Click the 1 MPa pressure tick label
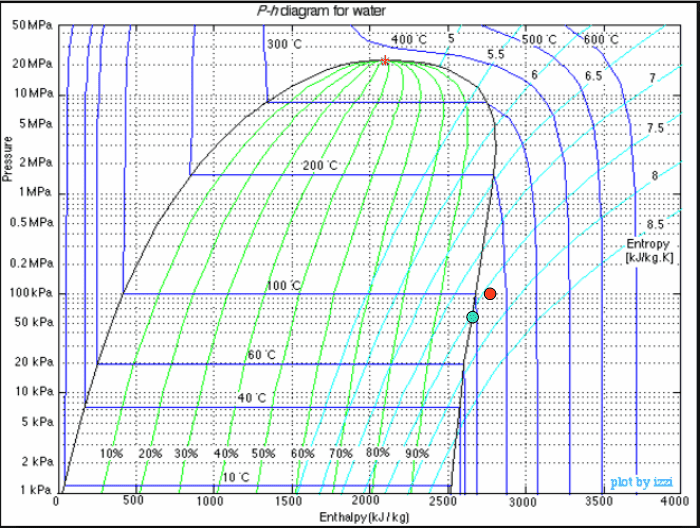The image size is (700, 528). click(33, 191)
